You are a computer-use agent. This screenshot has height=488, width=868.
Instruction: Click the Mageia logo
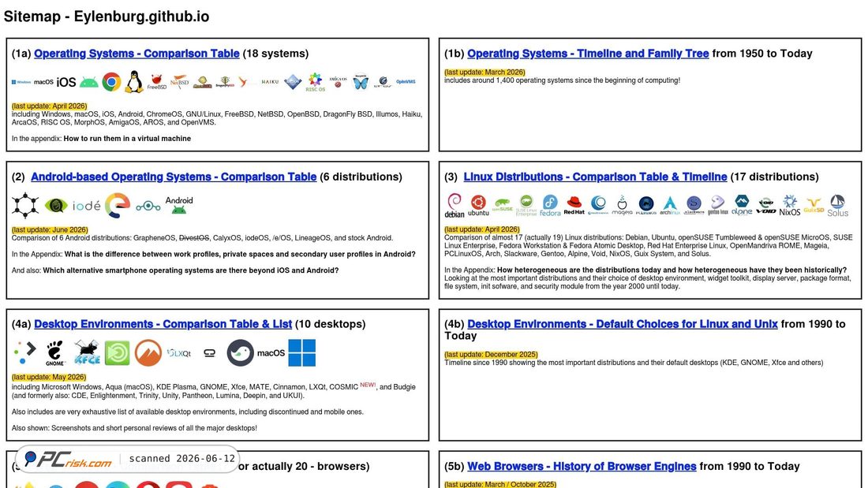click(x=622, y=205)
